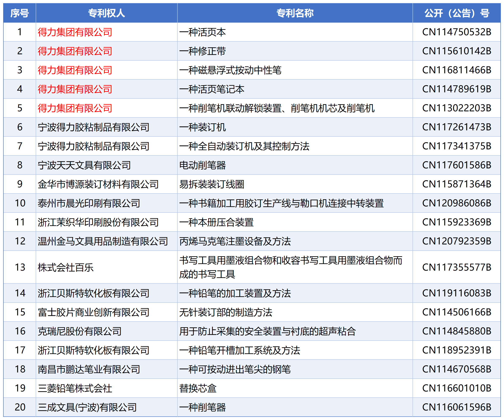This screenshot has height=420, width=504.
Task: Click the 公开(公告)号 column header
Action: point(457,13)
